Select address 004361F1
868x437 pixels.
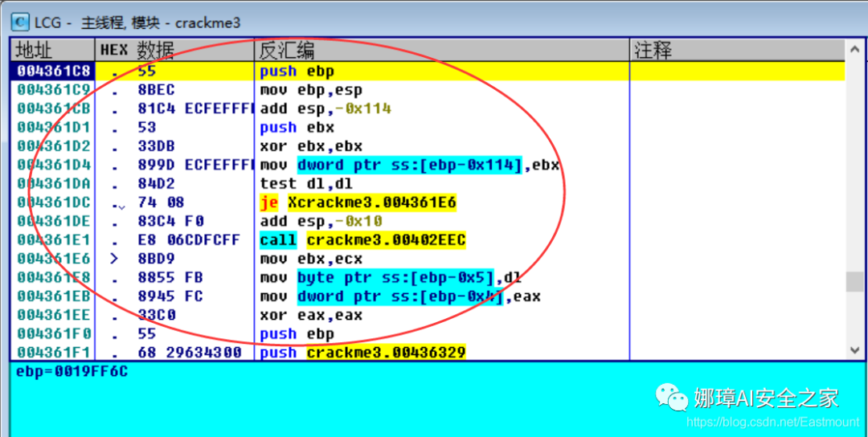(x=53, y=353)
